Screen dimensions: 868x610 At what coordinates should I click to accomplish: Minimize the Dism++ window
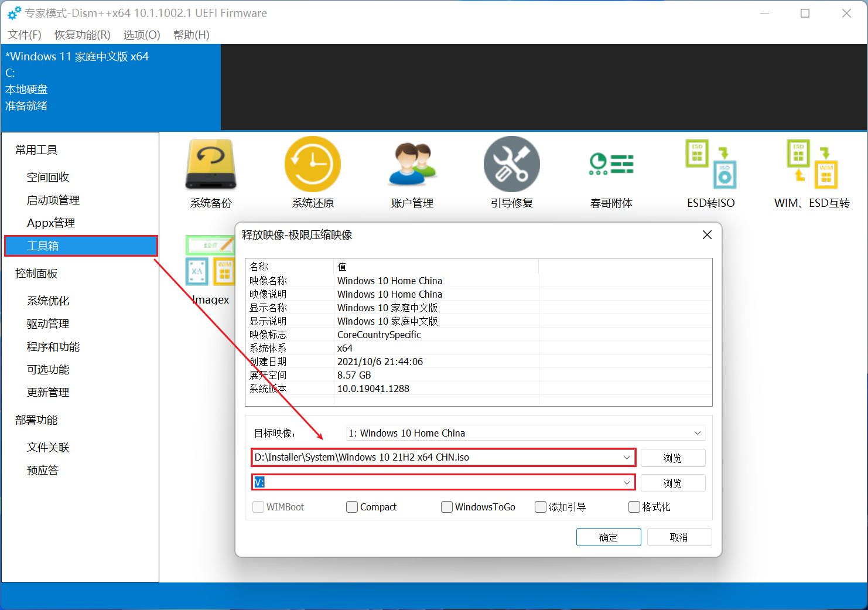(x=764, y=13)
